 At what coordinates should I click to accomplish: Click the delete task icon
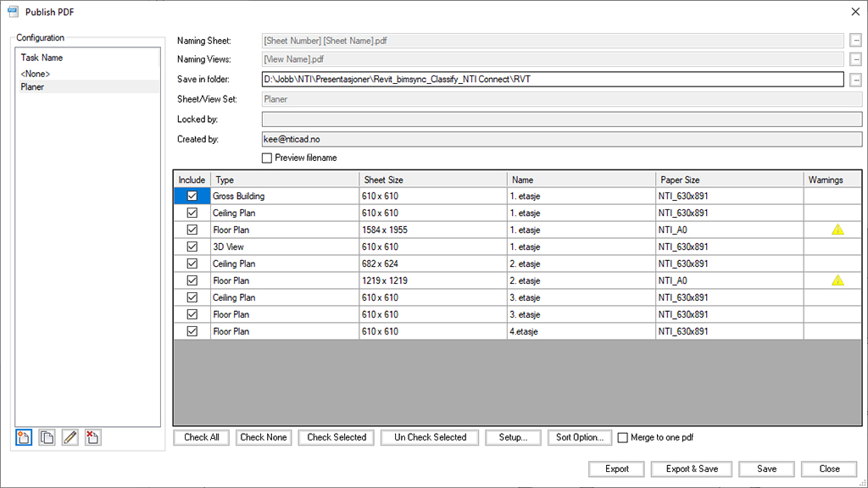(92, 437)
